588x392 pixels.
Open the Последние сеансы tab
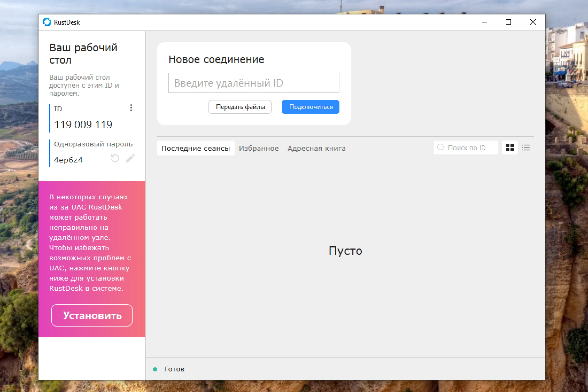click(196, 148)
